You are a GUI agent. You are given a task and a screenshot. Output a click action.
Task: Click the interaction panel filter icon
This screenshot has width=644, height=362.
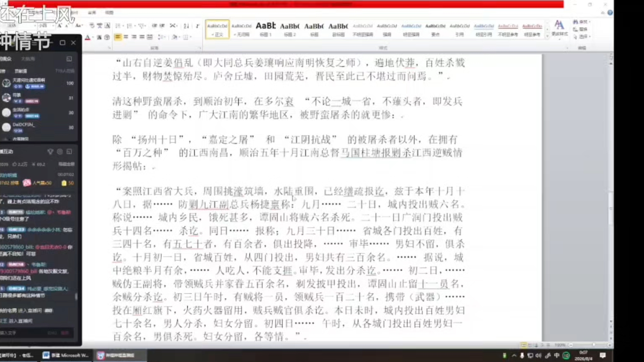(x=50, y=152)
